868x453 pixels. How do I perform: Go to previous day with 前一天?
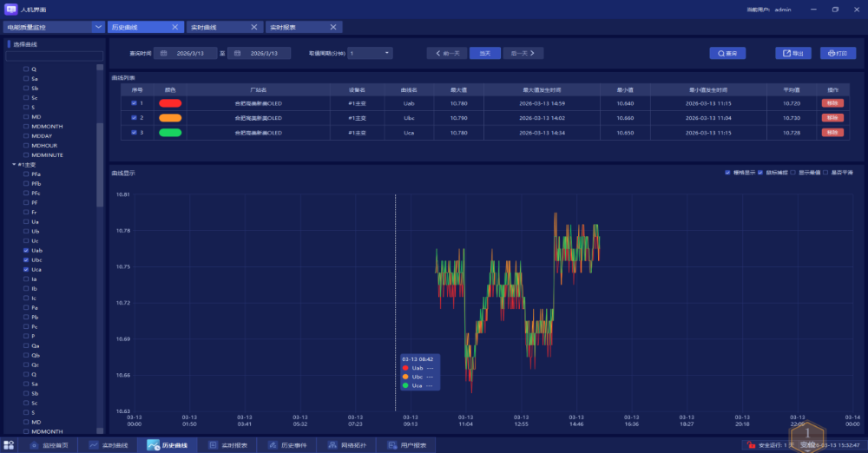(447, 53)
